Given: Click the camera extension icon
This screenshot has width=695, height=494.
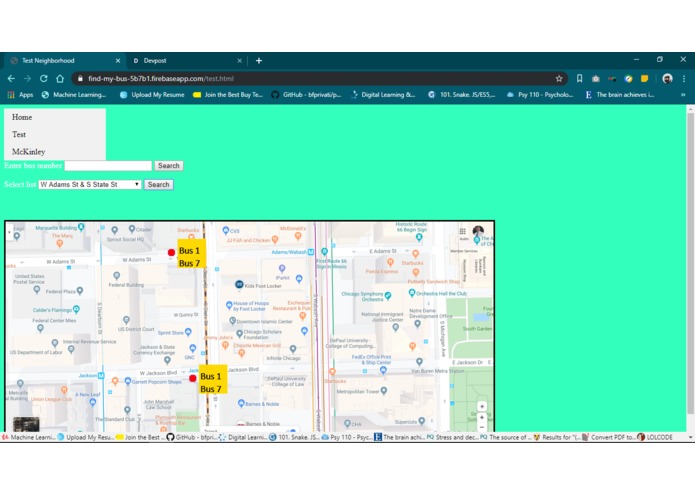Looking at the screenshot, I should coord(596,78).
